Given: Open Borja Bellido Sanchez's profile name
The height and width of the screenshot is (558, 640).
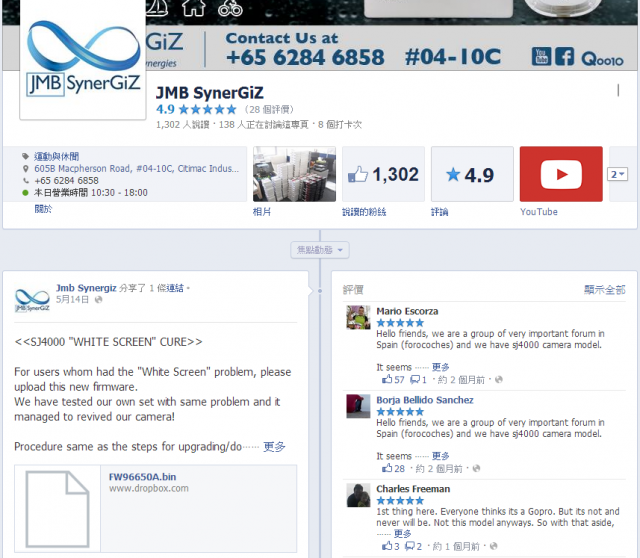Looking at the screenshot, I should (424, 400).
